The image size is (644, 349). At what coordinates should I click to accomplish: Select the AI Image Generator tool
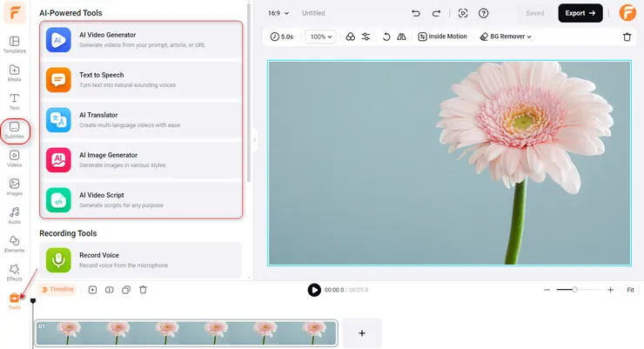(x=141, y=160)
